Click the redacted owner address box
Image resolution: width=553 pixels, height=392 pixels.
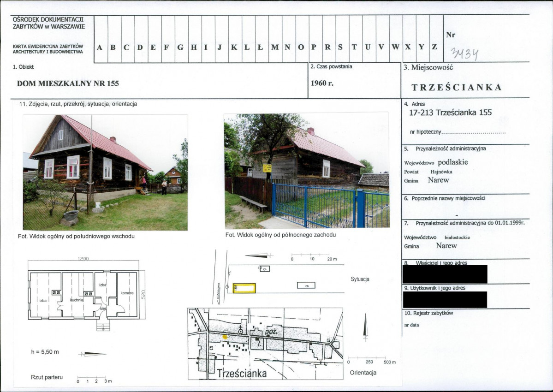tap(445, 274)
